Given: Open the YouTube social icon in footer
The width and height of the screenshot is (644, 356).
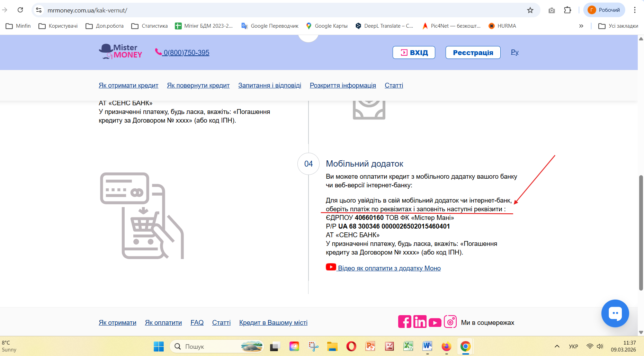Looking at the screenshot, I should 435,322.
